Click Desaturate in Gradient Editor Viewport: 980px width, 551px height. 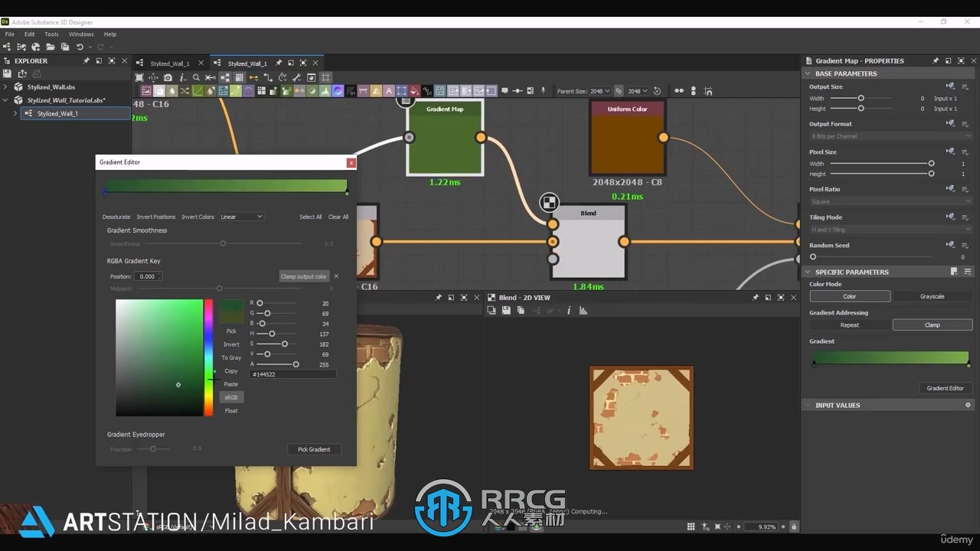(x=116, y=217)
